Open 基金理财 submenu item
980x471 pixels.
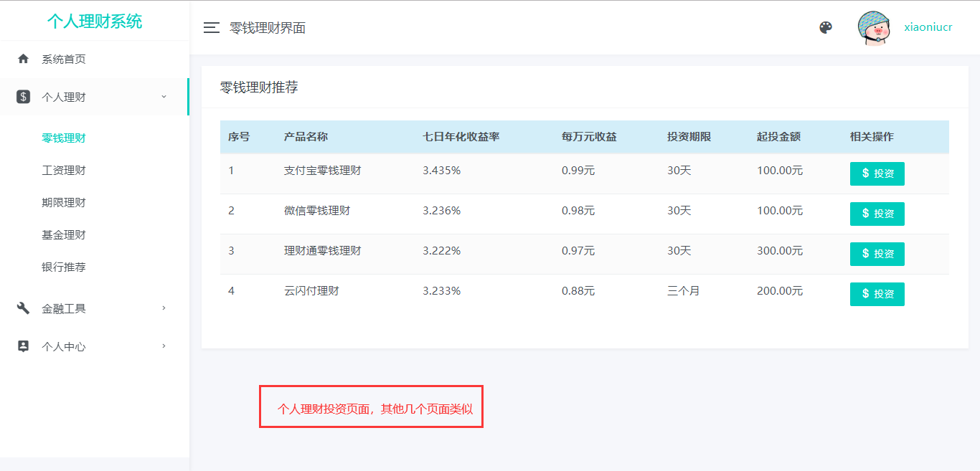coord(64,235)
